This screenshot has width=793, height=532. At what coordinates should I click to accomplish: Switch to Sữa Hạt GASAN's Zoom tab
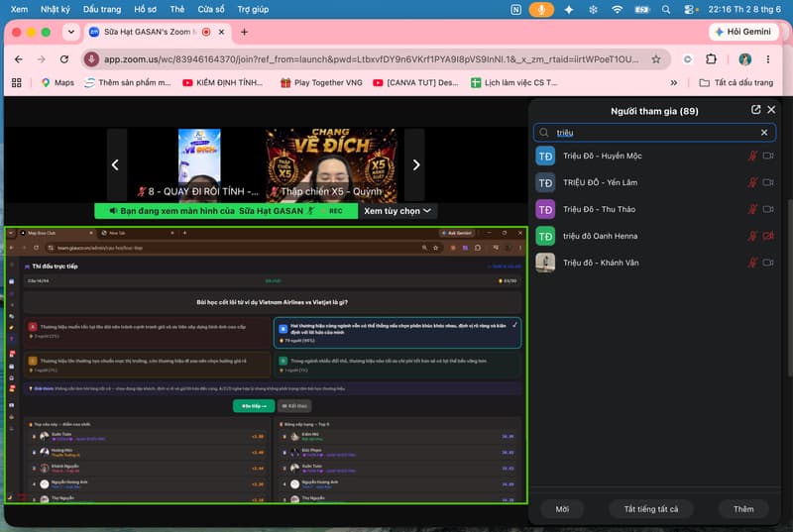157,32
